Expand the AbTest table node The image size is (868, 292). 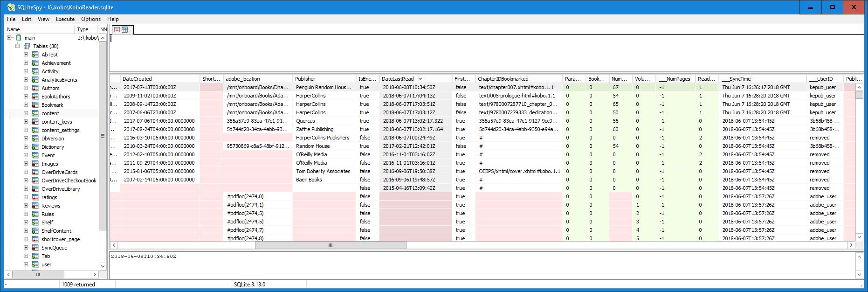pos(26,55)
